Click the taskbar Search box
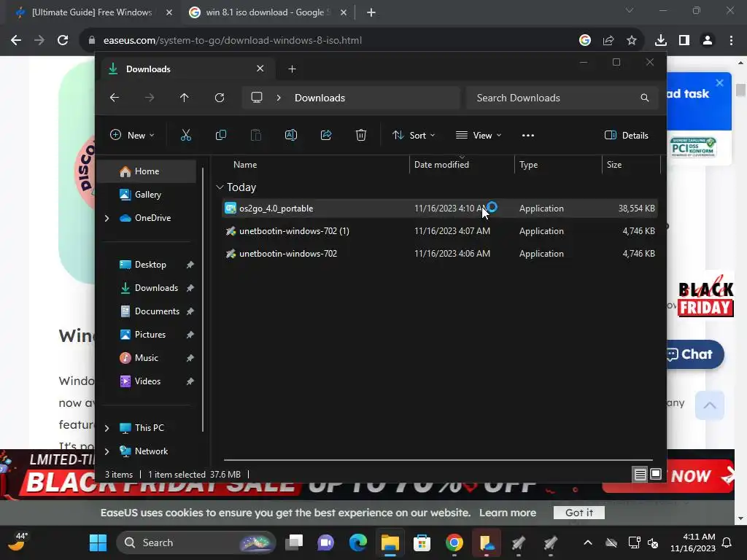 [x=196, y=542]
